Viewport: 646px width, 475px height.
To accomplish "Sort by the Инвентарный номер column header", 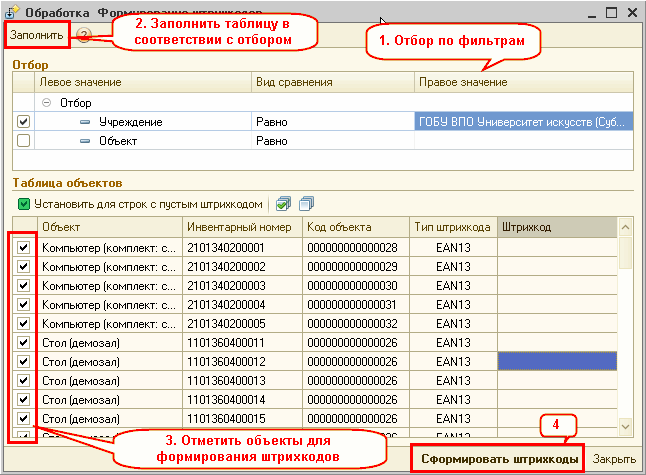I will tap(242, 227).
